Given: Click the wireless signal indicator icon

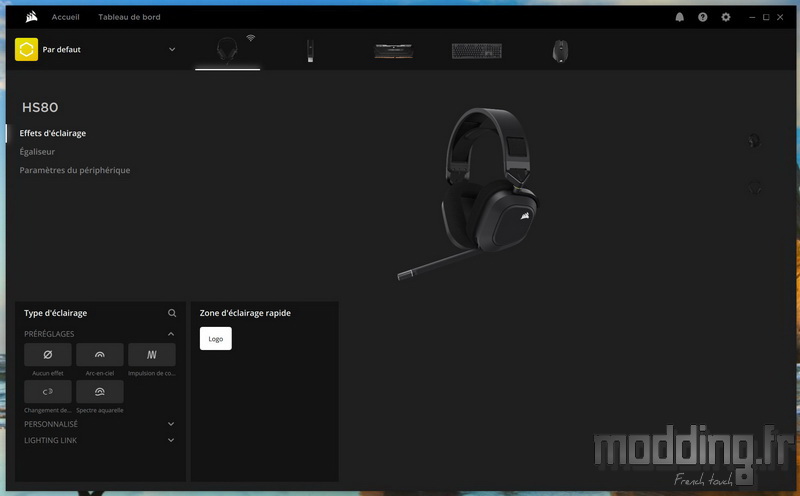Looking at the screenshot, I should tap(251, 38).
